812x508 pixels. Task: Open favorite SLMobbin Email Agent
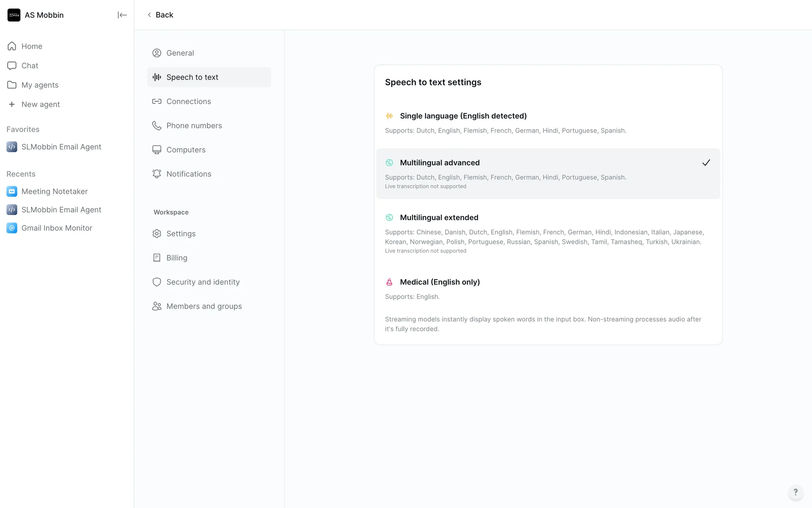tap(61, 147)
